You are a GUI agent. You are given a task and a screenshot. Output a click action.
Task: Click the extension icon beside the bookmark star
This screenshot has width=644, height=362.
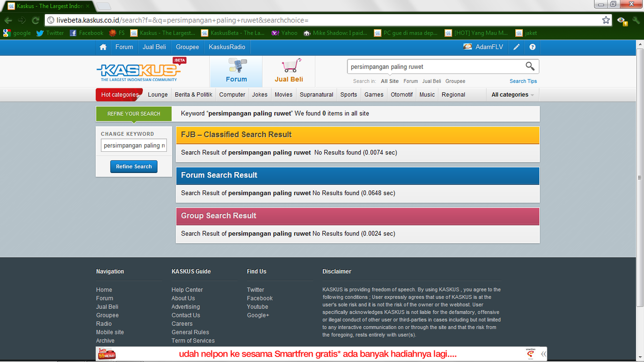pos(622,21)
